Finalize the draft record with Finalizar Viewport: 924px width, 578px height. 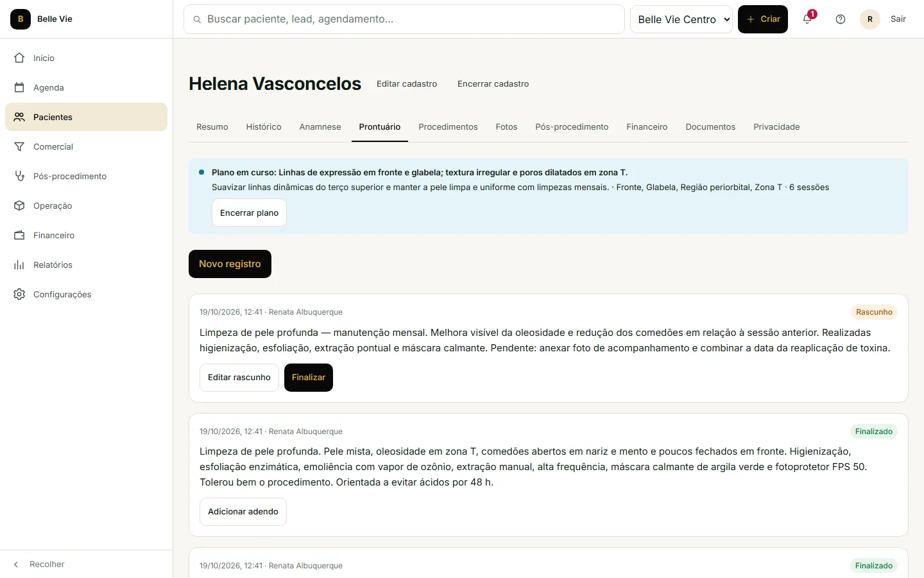(x=309, y=378)
